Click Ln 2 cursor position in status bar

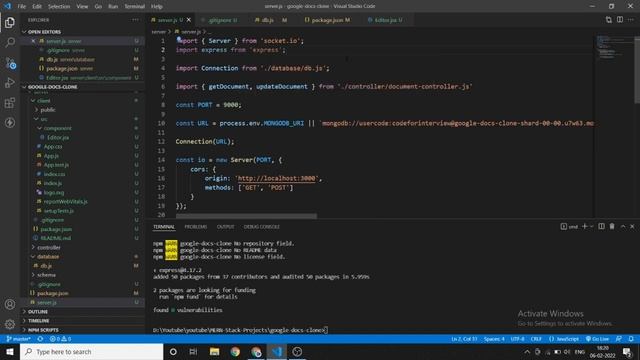pos(464,339)
